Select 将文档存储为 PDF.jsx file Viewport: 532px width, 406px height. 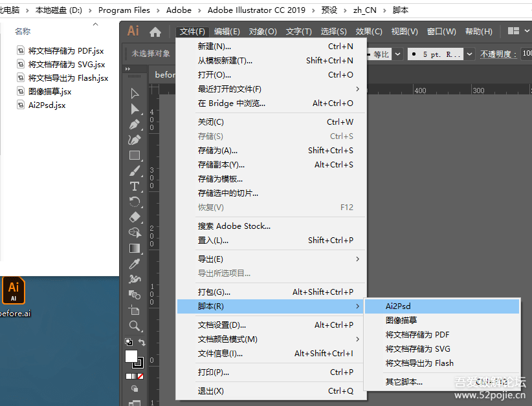[66, 51]
